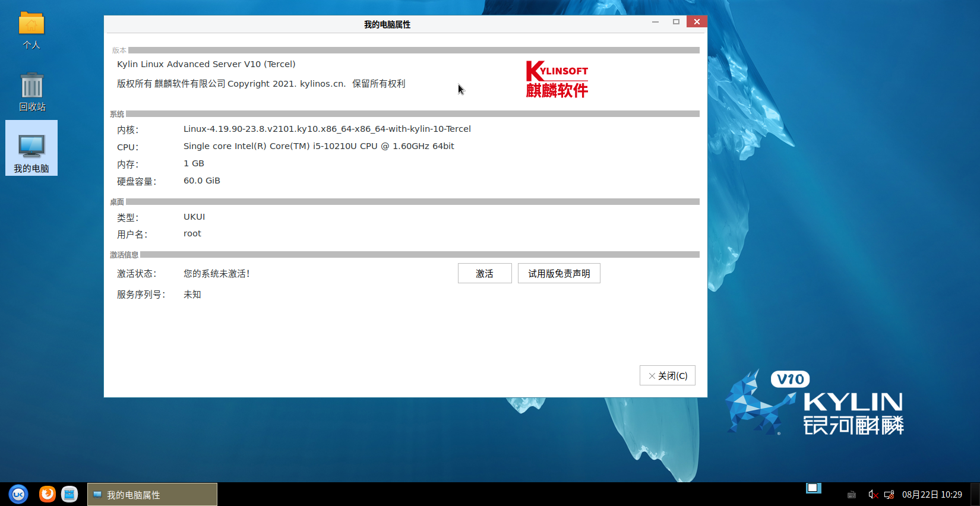
Task: Click the muted volume tray icon
Action: coord(872,495)
